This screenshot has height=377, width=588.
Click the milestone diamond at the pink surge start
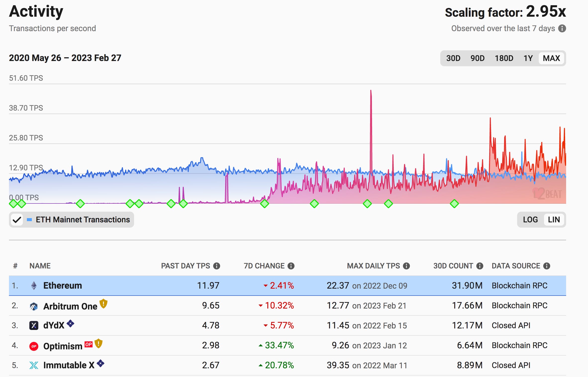click(265, 204)
